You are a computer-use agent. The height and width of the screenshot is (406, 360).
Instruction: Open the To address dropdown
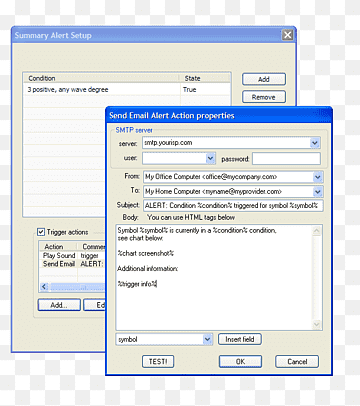(318, 192)
